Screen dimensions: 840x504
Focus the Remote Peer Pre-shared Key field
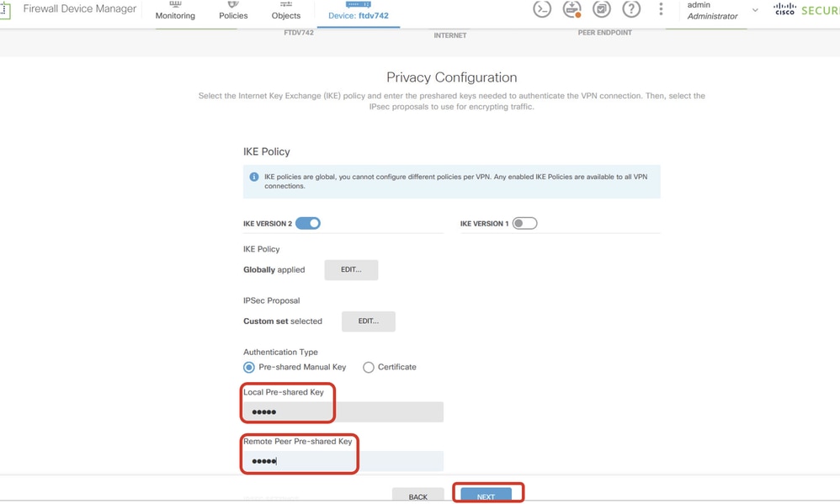(343, 461)
